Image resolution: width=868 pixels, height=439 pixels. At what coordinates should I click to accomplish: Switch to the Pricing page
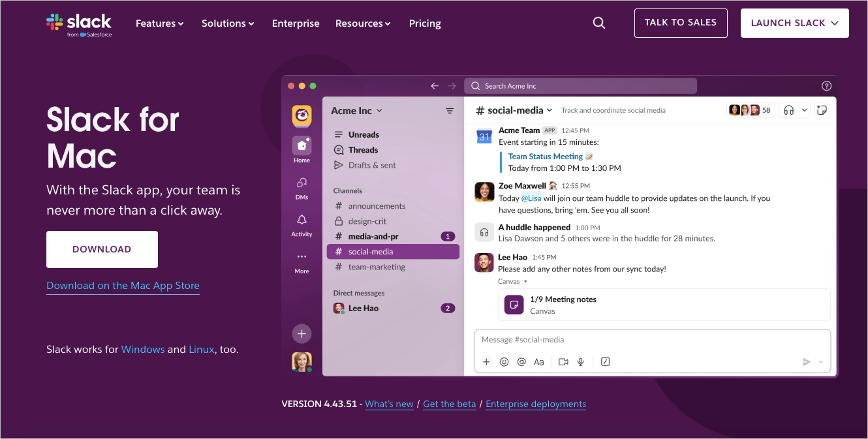tap(425, 23)
